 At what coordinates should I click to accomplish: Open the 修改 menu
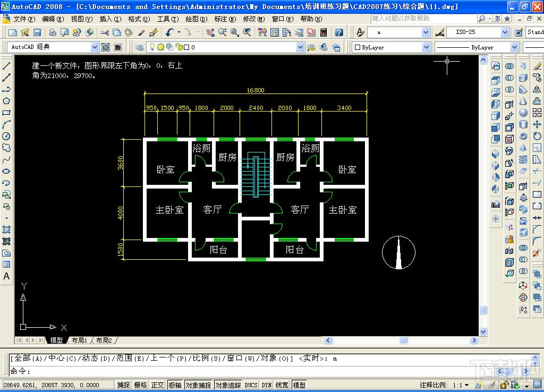click(x=253, y=19)
